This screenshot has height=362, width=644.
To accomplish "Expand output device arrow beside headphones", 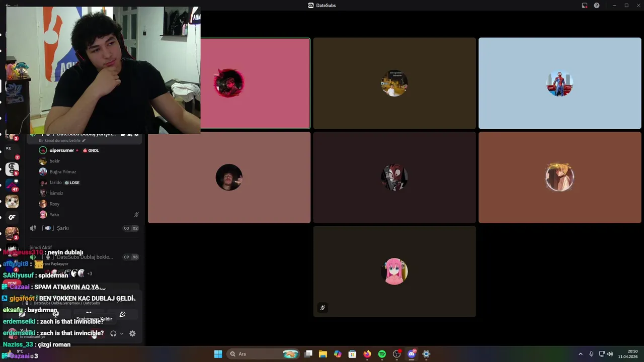I will click(x=122, y=333).
